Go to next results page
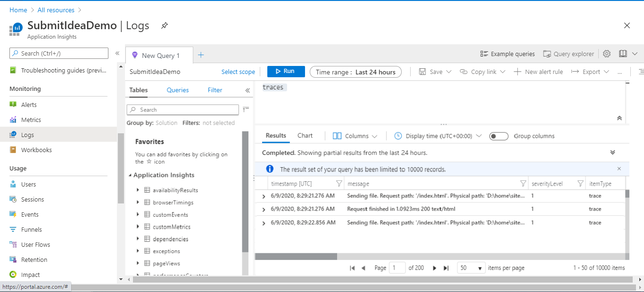Screen dimensions: 644x292 click(435, 268)
